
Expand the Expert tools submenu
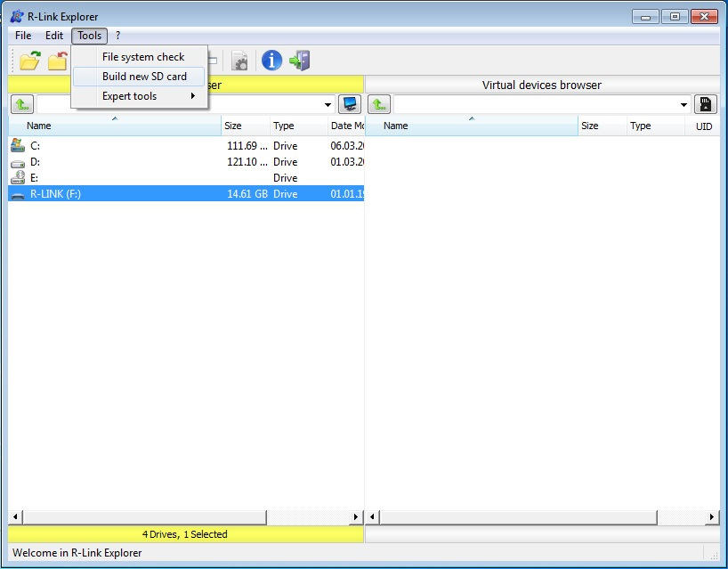[138, 96]
